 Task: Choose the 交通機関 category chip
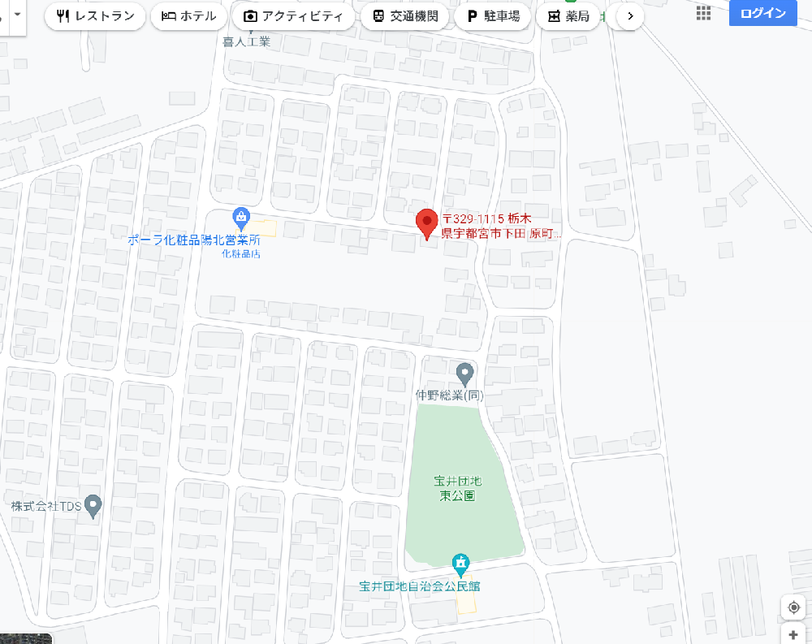[x=405, y=16]
